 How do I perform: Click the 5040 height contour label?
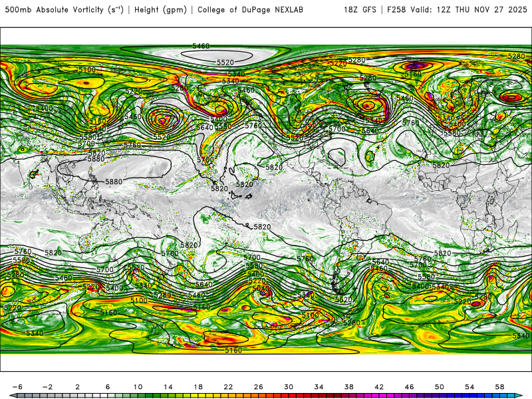pyautogui.click(x=261, y=289)
